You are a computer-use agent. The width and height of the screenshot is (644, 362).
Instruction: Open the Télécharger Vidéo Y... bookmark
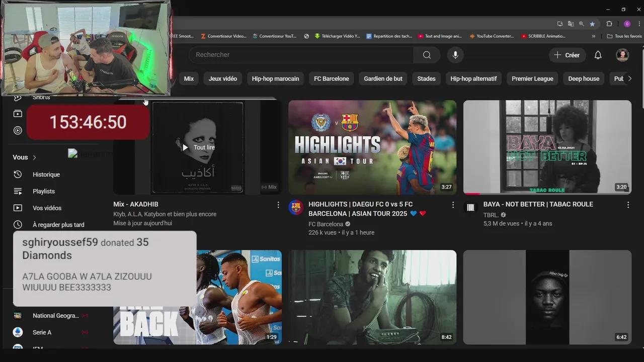(x=338, y=36)
